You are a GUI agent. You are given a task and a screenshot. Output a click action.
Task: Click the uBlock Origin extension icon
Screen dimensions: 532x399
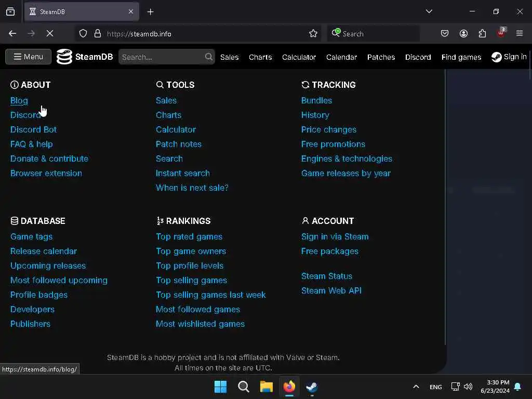(501, 33)
